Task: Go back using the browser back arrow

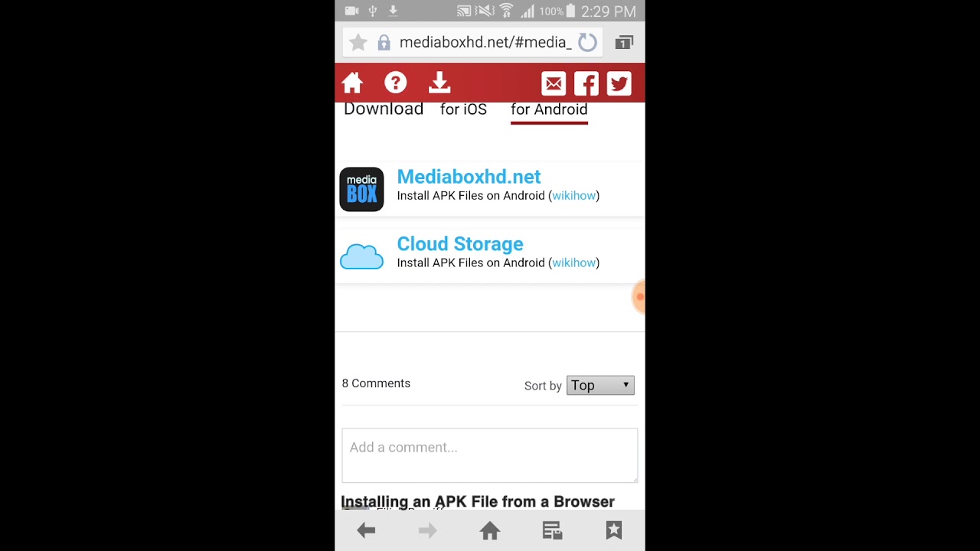Action: coord(366,530)
